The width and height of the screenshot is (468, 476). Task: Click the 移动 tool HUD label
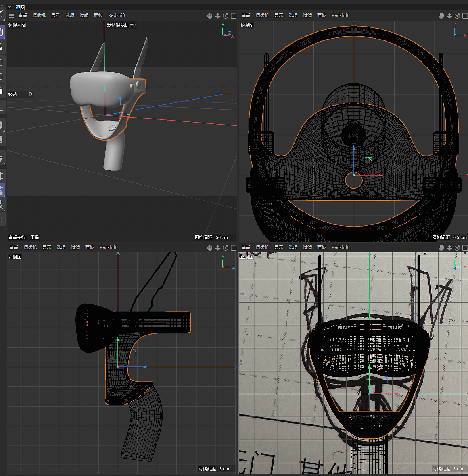click(x=13, y=94)
